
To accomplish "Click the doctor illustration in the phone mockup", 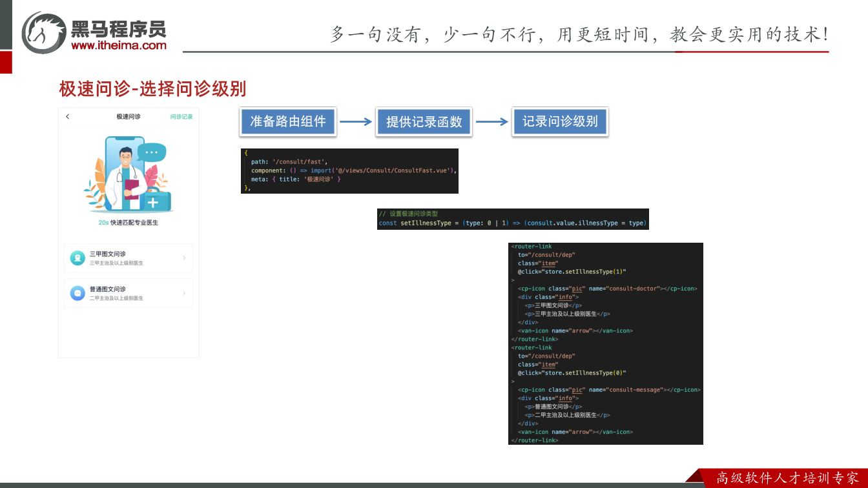I will click(x=129, y=174).
